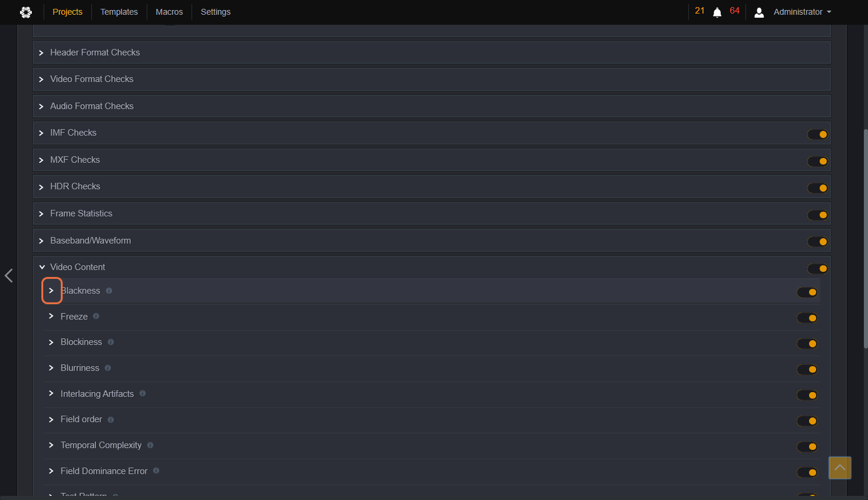Screen dimensions: 868x500
Task: Open the Settings menu
Action: click(x=216, y=12)
